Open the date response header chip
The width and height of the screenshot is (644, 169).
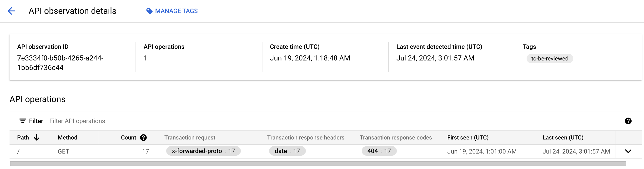(287, 151)
